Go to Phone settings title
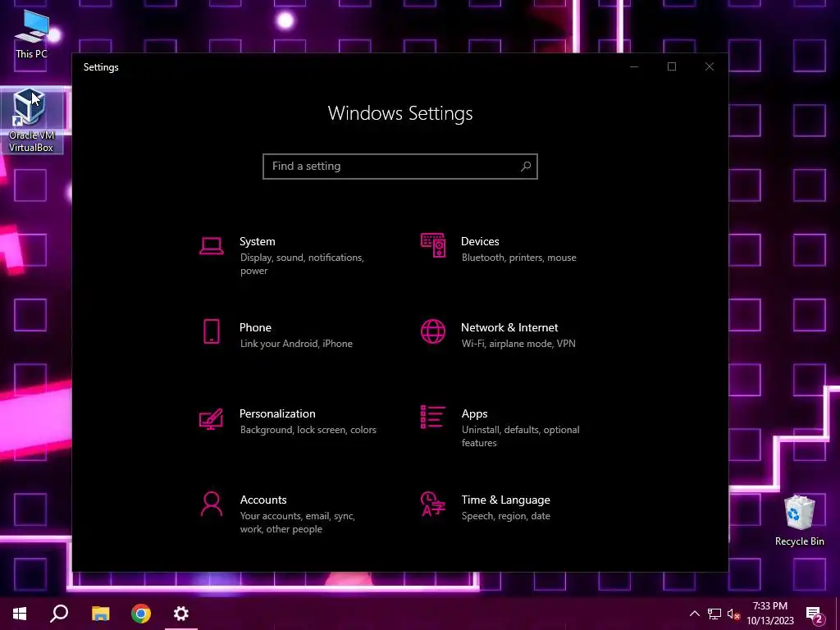The image size is (840, 630). tap(256, 327)
